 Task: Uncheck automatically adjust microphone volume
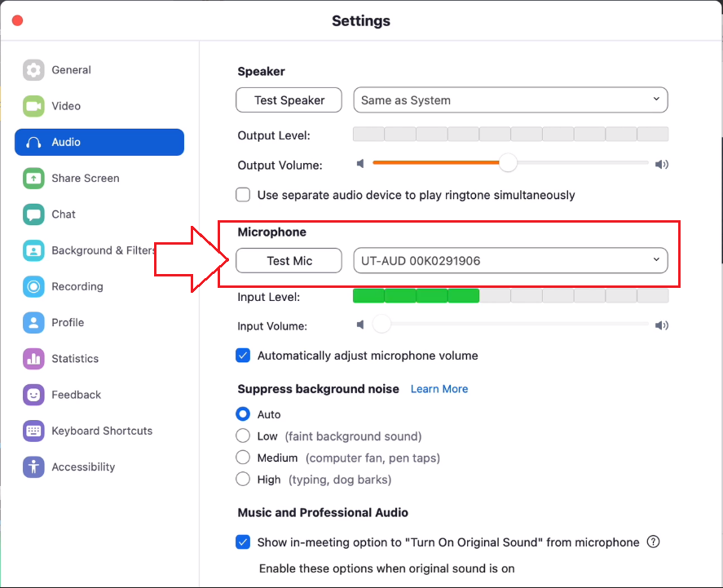pyautogui.click(x=243, y=355)
